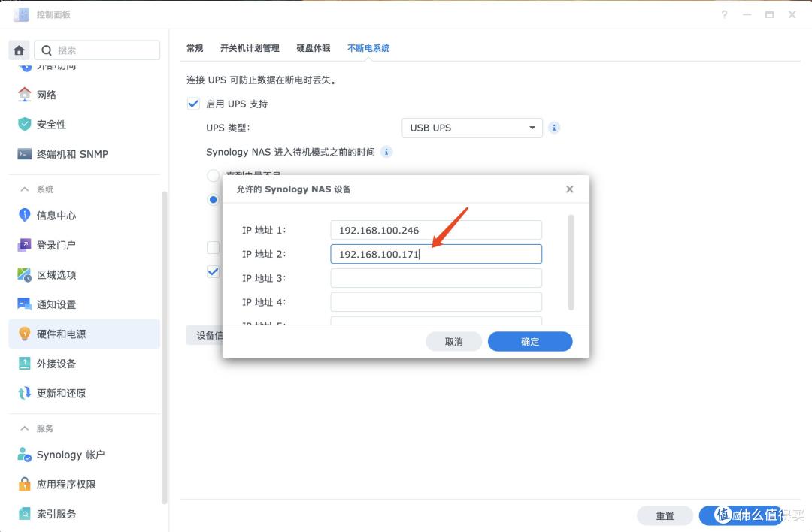Collapse the 系统 section
The height and width of the screenshot is (532, 812).
click(x=24, y=189)
